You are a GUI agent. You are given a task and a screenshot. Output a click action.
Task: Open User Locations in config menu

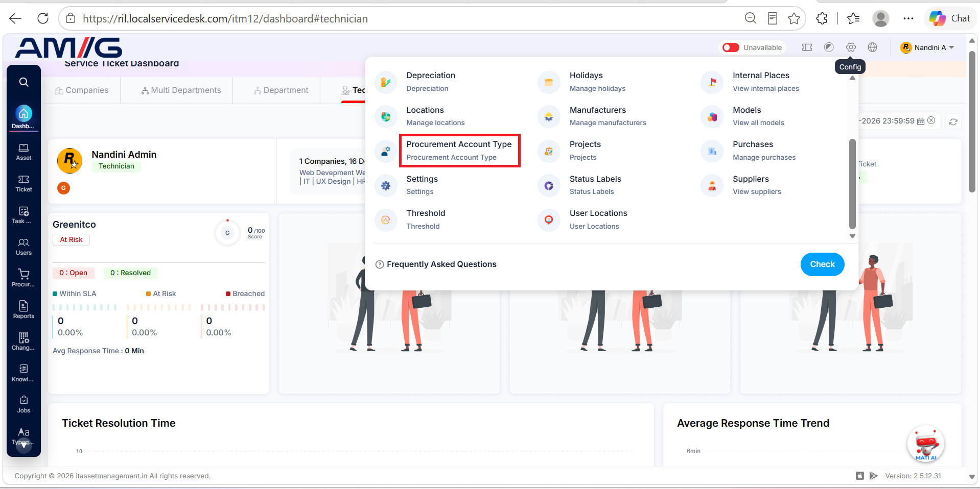point(598,219)
